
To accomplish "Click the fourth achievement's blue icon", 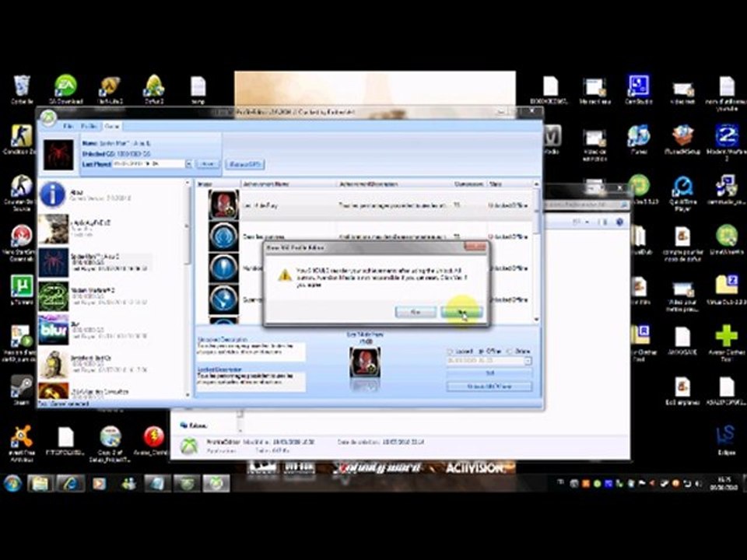I will coord(223,299).
